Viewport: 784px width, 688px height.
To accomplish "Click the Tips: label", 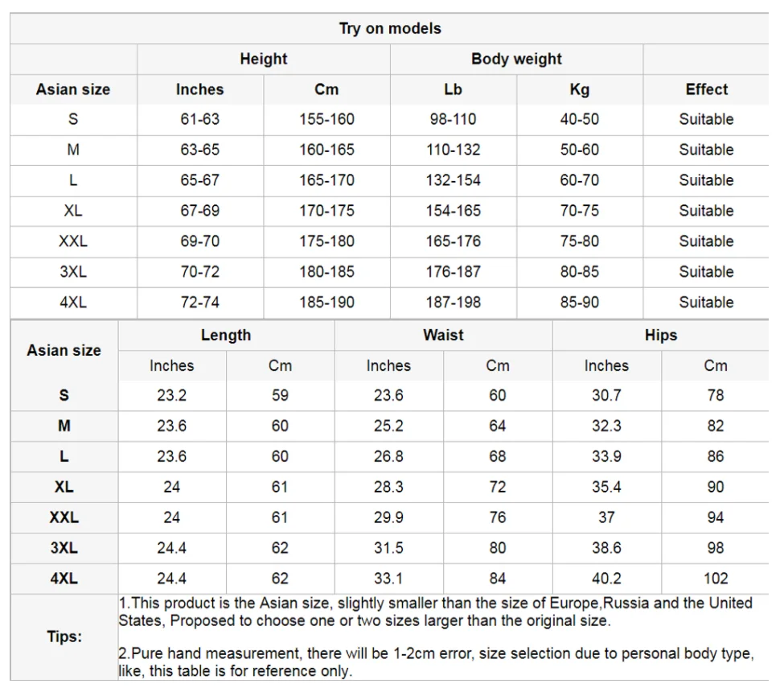I will pos(64,637).
